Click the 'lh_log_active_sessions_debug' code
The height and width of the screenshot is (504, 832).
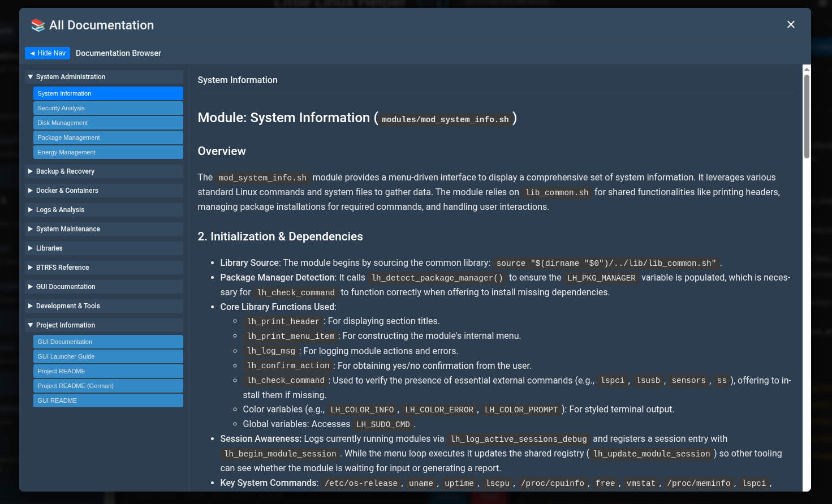pos(519,439)
